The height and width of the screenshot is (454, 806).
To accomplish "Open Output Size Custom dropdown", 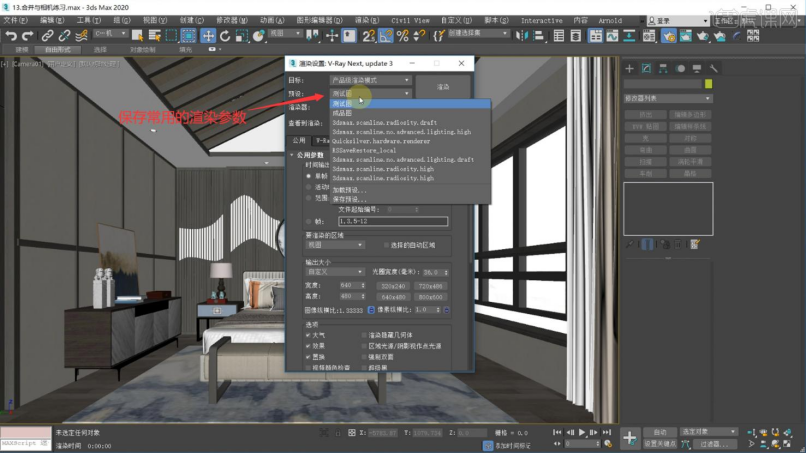I will (x=335, y=271).
